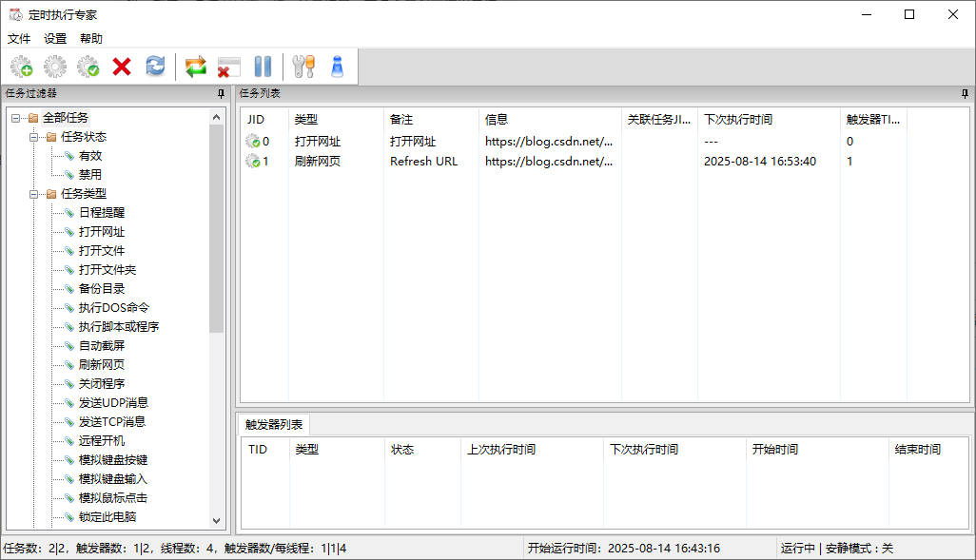This screenshot has height=560, width=976.
Task: Click the 定时执行专家 app icon in title bar
Action: click(16, 14)
